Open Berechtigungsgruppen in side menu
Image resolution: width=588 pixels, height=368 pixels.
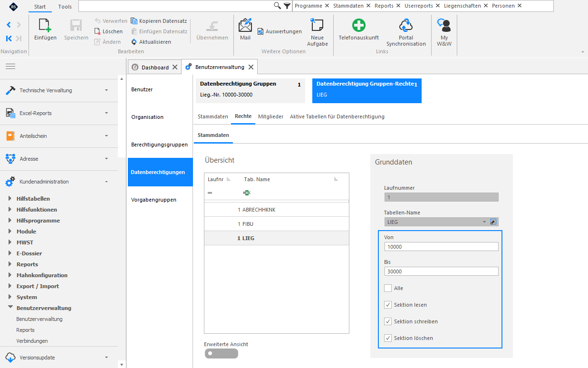[159, 145]
